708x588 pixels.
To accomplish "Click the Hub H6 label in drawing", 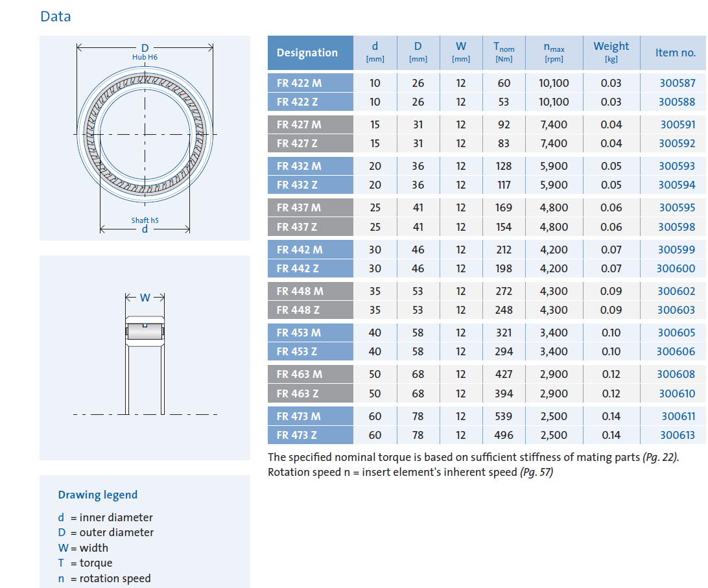I will [x=145, y=57].
